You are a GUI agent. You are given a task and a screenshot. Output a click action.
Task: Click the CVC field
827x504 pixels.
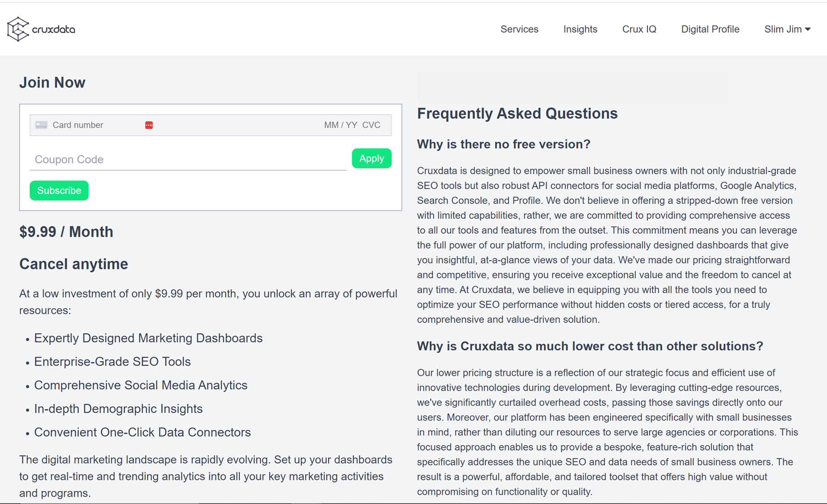pos(371,125)
